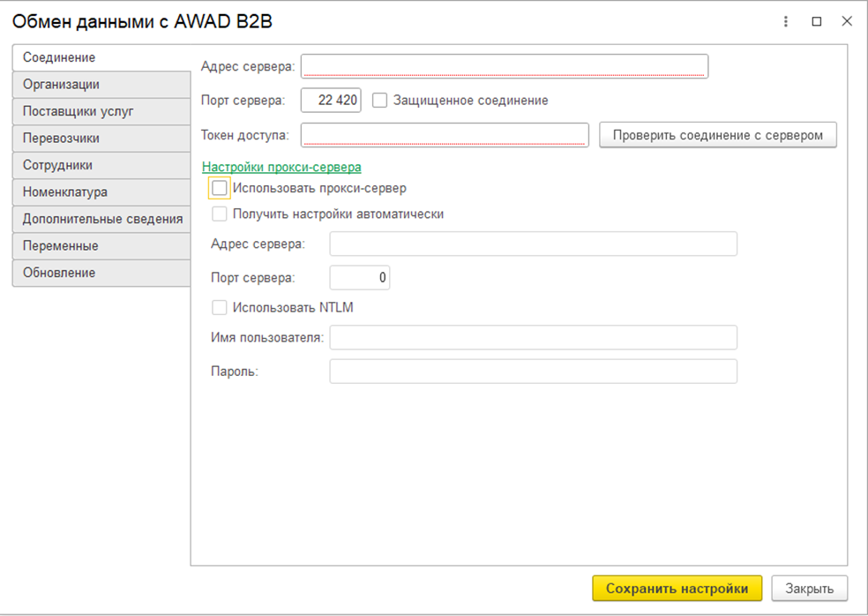Tick the Использовать NTLM checkbox
868x616 pixels.
(x=220, y=308)
